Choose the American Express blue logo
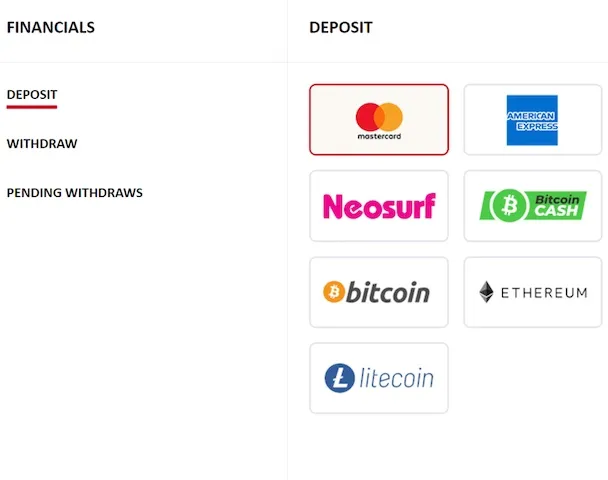 tap(532, 120)
